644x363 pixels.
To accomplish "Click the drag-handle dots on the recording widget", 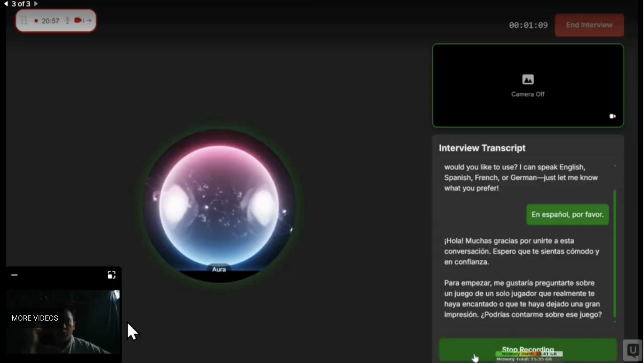I will click(24, 20).
